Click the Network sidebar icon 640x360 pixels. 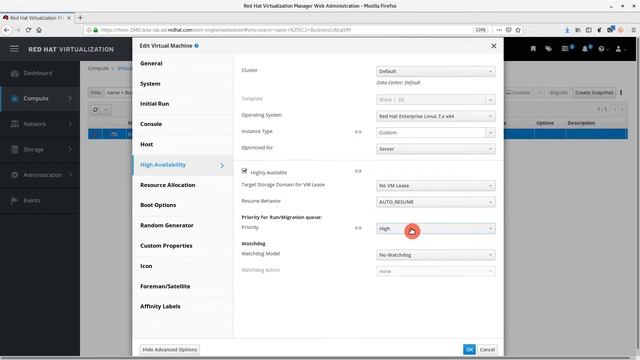pyautogui.click(x=15, y=124)
